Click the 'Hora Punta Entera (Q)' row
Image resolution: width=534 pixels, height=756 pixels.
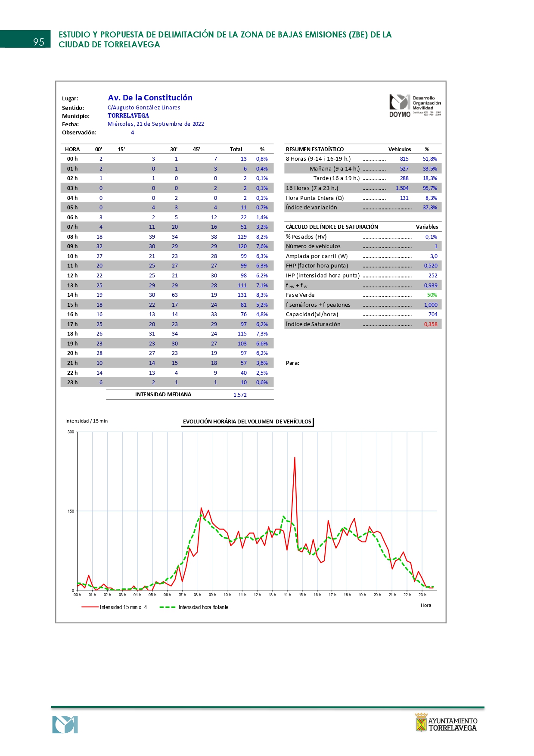pos(315,198)
